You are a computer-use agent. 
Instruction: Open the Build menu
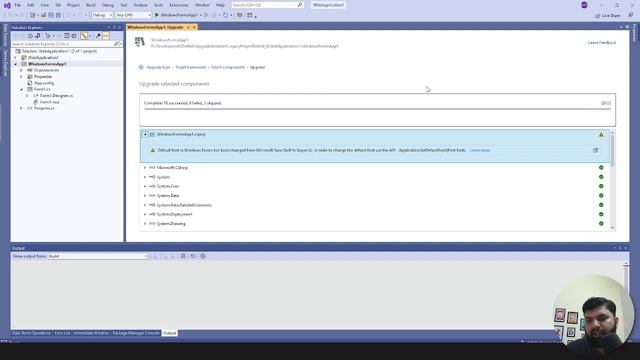(x=91, y=5)
